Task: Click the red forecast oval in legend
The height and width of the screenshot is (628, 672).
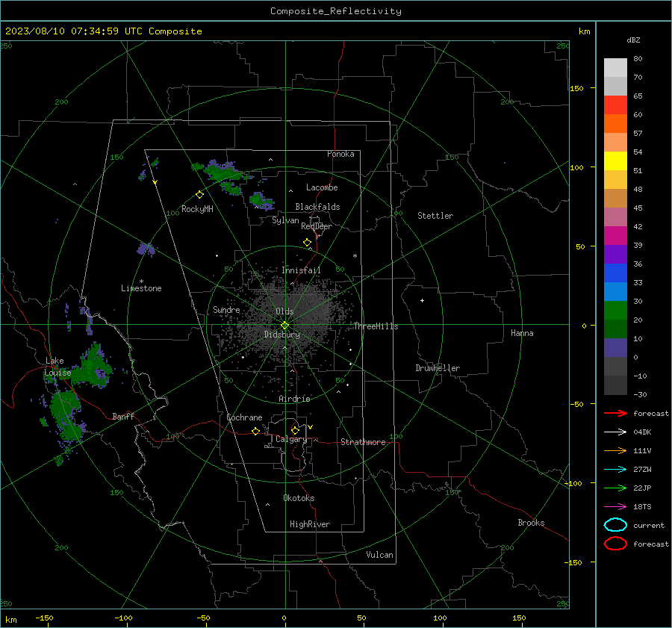Action: (615, 544)
